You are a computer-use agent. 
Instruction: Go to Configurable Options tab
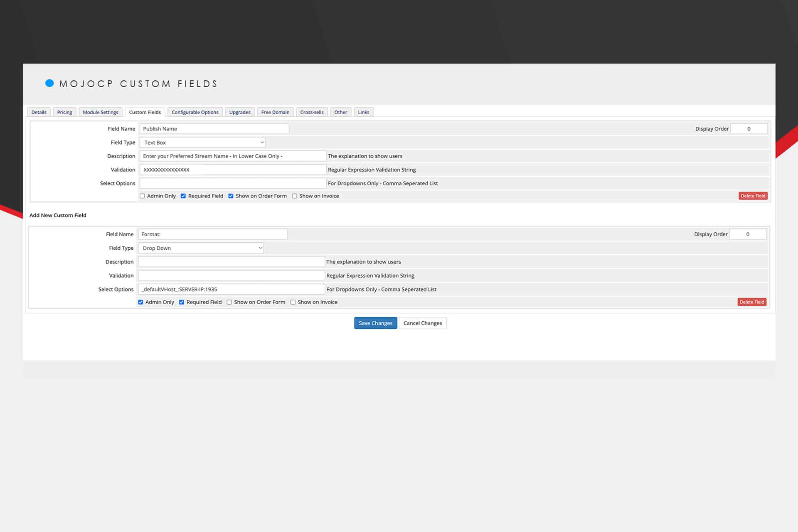195,112
